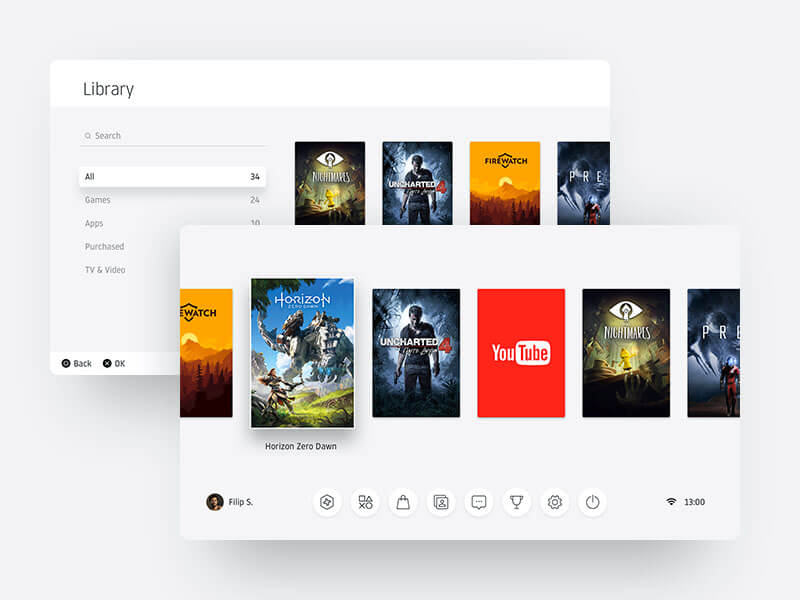Open settings with the gear icon
Viewport: 800px width, 600px height.
click(x=555, y=503)
